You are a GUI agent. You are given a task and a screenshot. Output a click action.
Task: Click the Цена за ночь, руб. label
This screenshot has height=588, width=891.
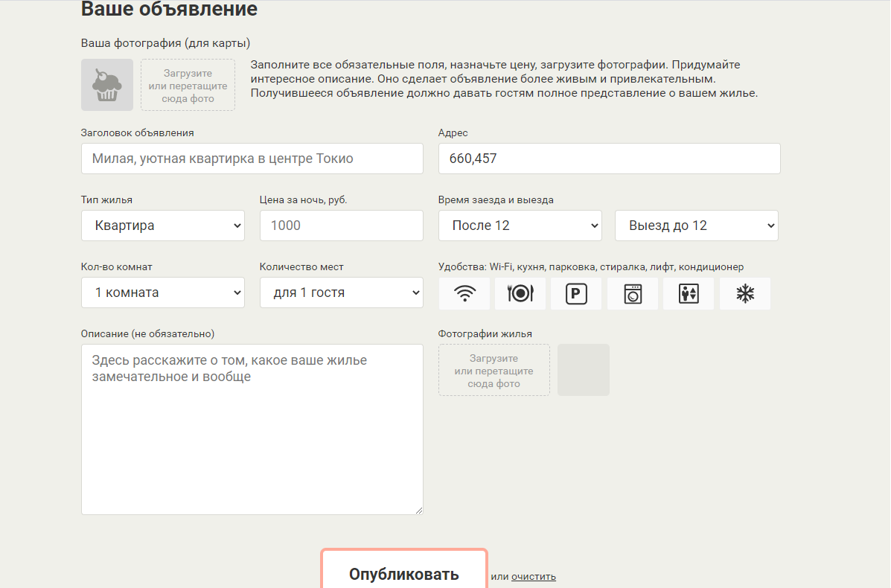304,200
